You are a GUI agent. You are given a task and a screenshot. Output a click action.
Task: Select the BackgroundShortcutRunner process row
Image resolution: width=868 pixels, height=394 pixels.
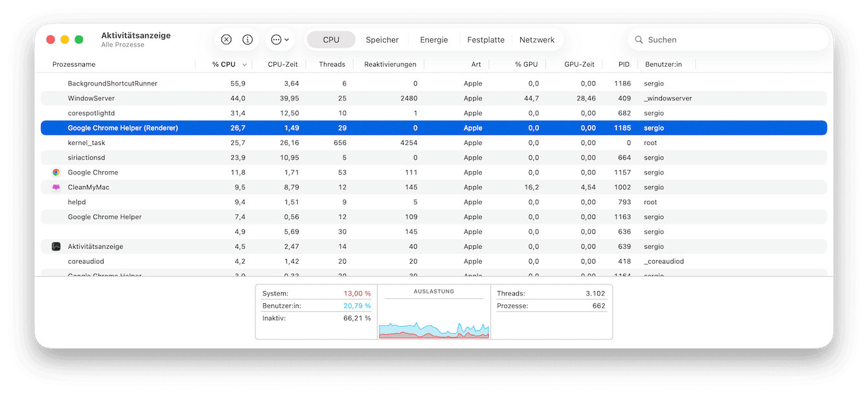[434, 84]
